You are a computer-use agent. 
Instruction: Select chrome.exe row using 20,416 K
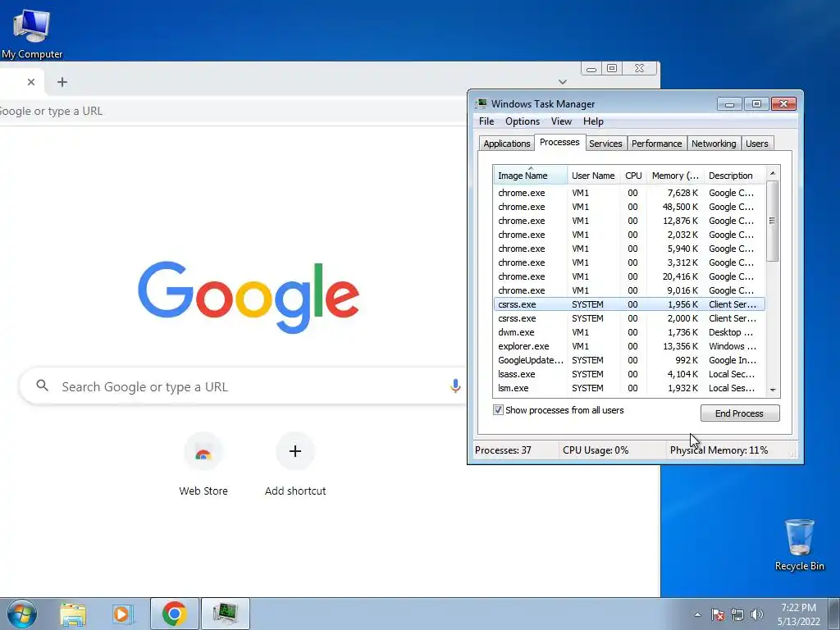click(x=629, y=276)
